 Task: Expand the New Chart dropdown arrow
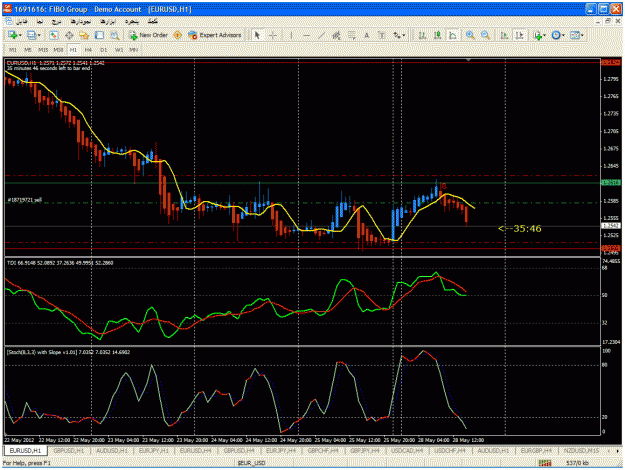point(20,35)
